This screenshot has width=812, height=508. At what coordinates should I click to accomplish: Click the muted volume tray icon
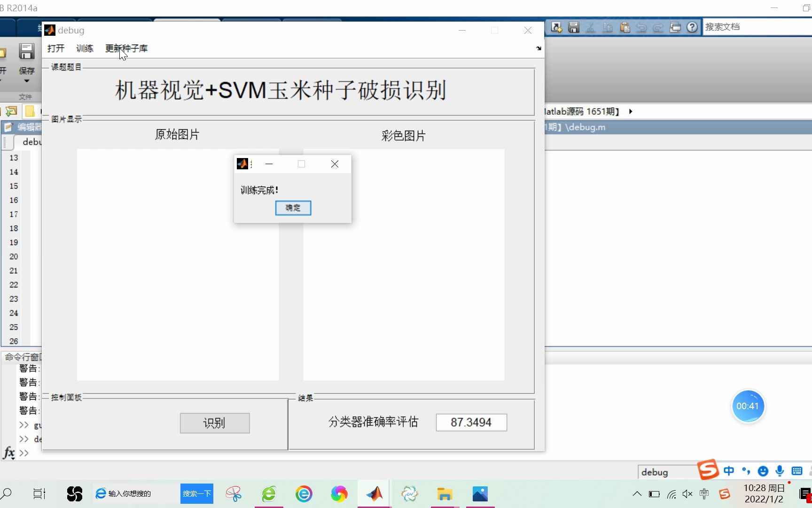pyautogui.click(x=687, y=494)
